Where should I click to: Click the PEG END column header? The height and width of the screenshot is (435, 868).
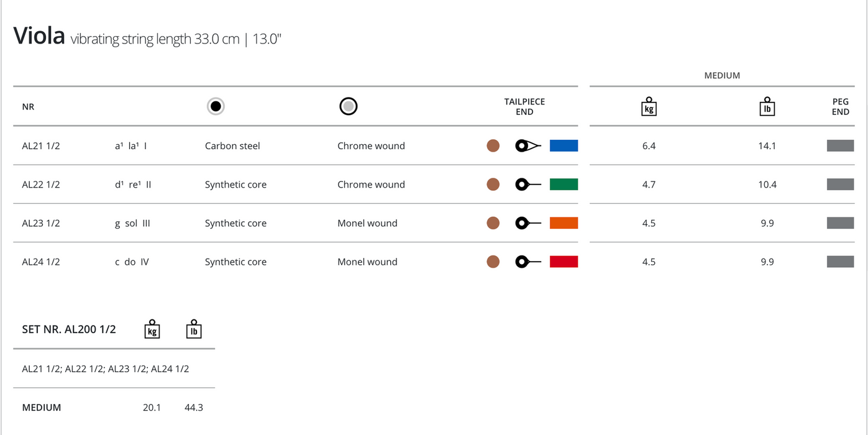point(840,107)
